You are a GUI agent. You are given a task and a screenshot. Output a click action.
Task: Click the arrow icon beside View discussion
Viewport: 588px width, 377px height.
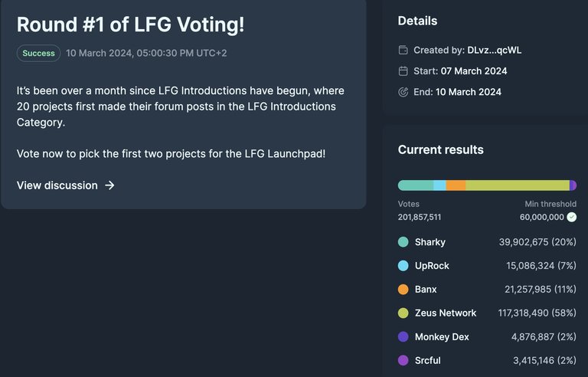tap(109, 185)
